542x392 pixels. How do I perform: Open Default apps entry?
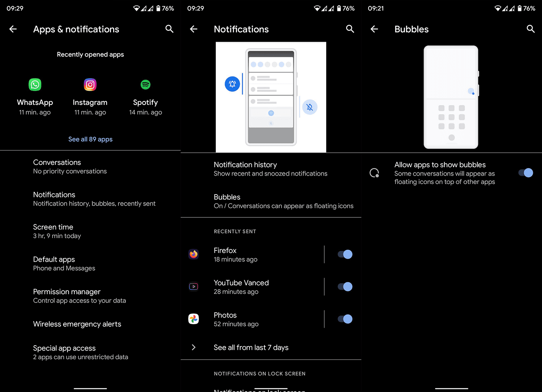[90, 264]
